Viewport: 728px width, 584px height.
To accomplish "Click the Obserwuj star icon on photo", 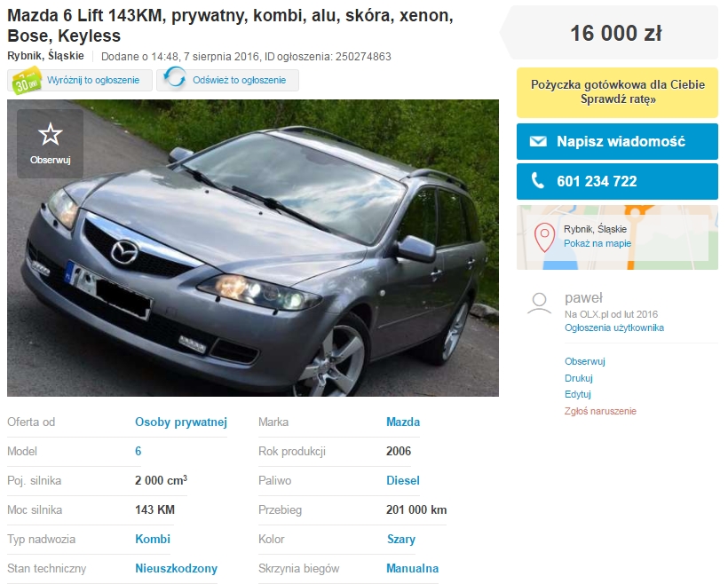I will [50, 134].
